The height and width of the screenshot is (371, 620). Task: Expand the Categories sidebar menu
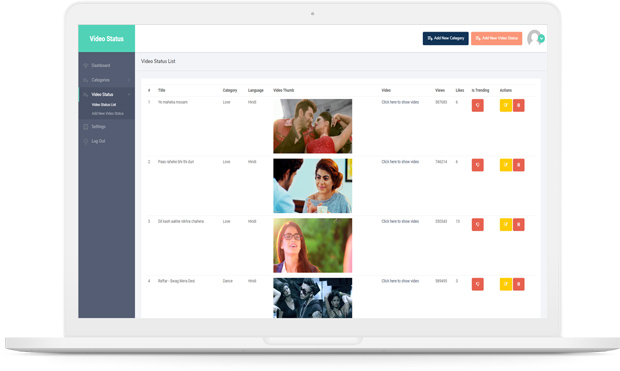(x=106, y=80)
